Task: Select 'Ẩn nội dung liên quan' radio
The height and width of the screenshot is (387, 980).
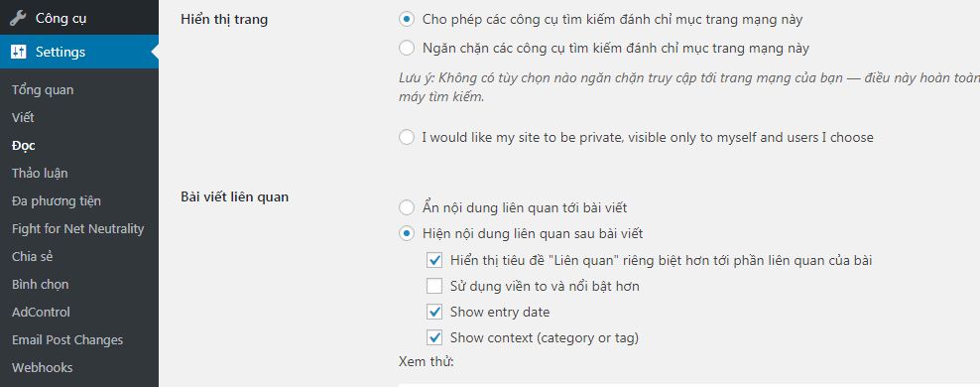Action: tap(407, 207)
